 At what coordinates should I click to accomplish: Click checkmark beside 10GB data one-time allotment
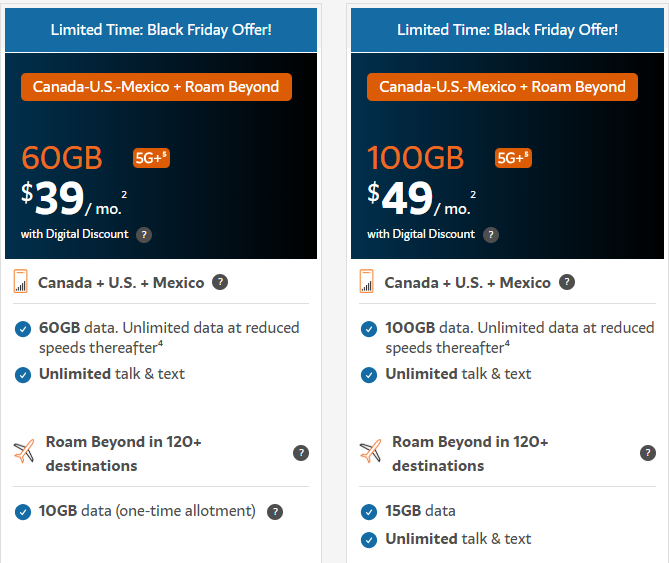pos(23,511)
